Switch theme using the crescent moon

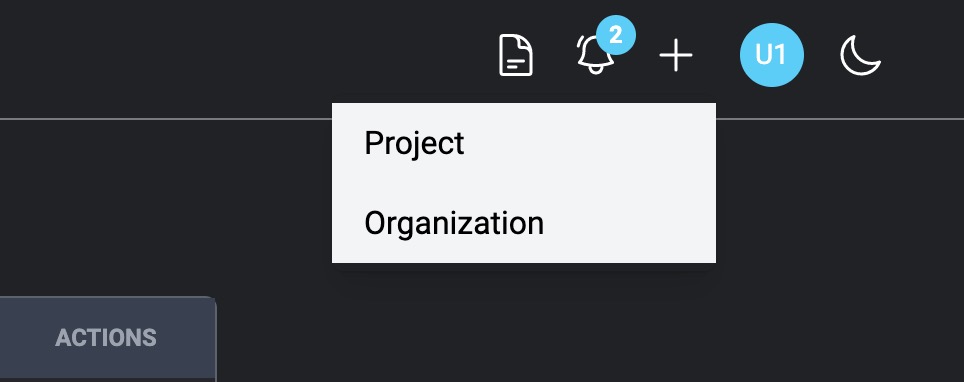tap(860, 55)
